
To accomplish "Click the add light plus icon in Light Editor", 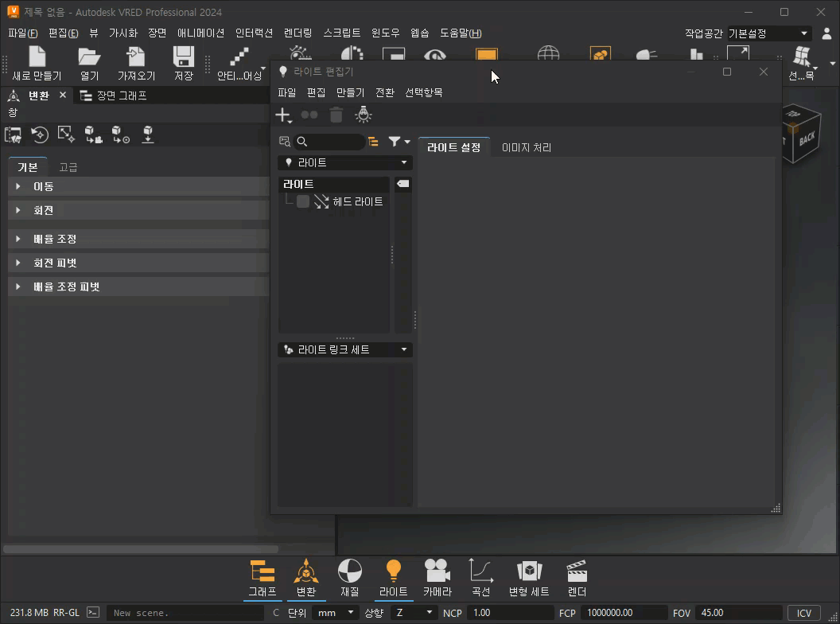I will pos(283,115).
